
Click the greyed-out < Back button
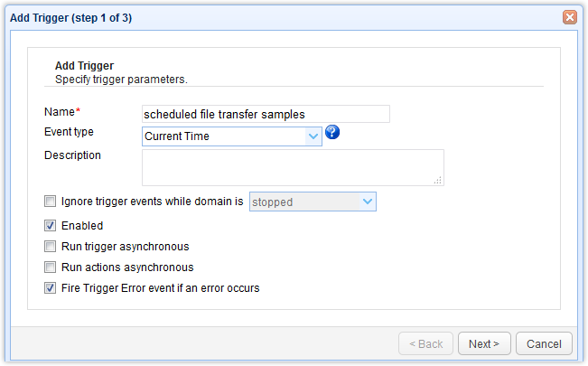pos(425,343)
